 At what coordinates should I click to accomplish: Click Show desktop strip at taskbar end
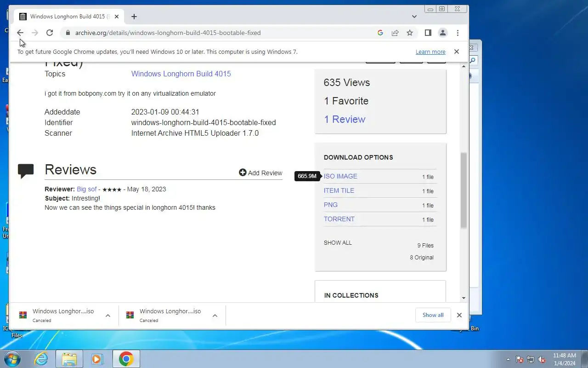(584, 359)
